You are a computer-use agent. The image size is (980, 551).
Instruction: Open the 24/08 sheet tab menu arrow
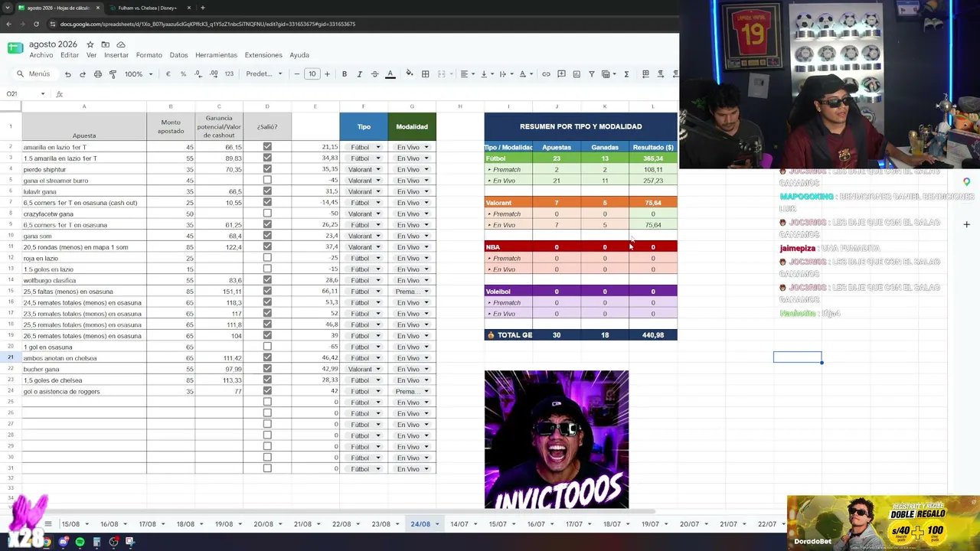click(x=437, y=524)
